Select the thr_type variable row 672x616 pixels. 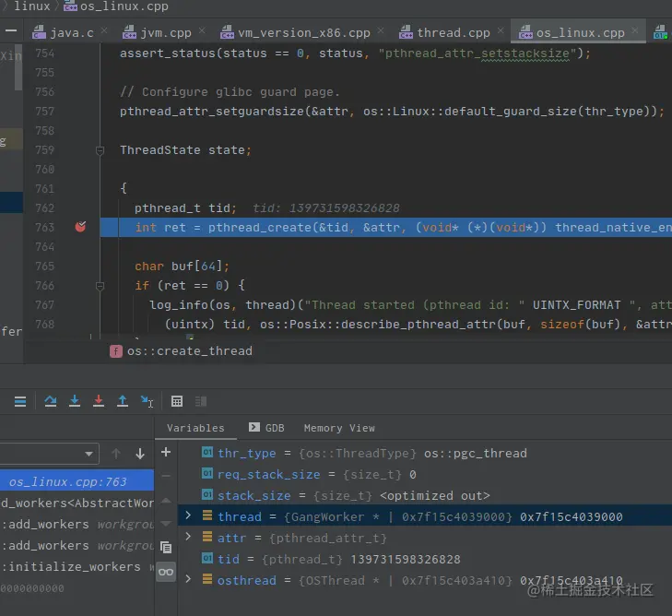pyautogui.click(x=425, y=453)
